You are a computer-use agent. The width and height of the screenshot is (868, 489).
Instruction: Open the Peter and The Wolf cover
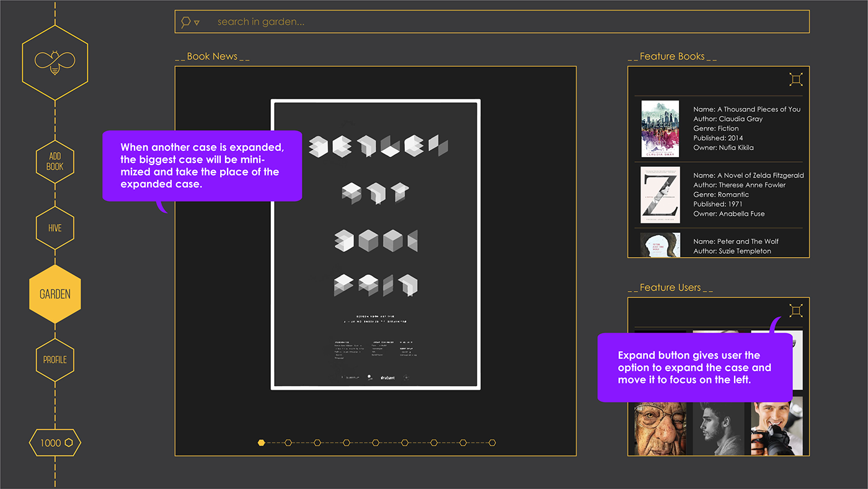coord(660,245)
